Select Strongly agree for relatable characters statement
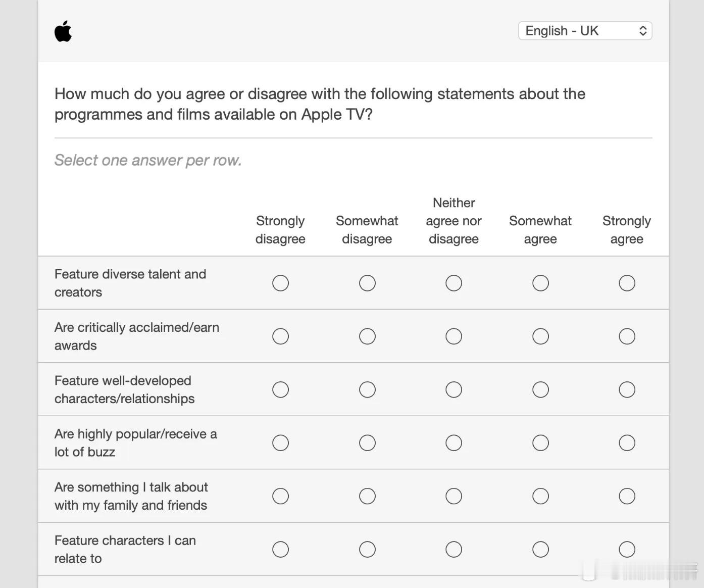The height and width of the screenshot is (588, 704). pos(627,549)
